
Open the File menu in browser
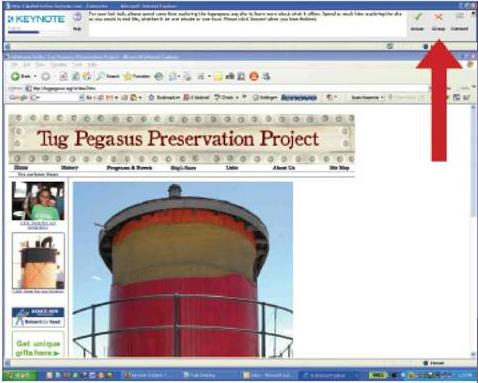pos(14,64)
